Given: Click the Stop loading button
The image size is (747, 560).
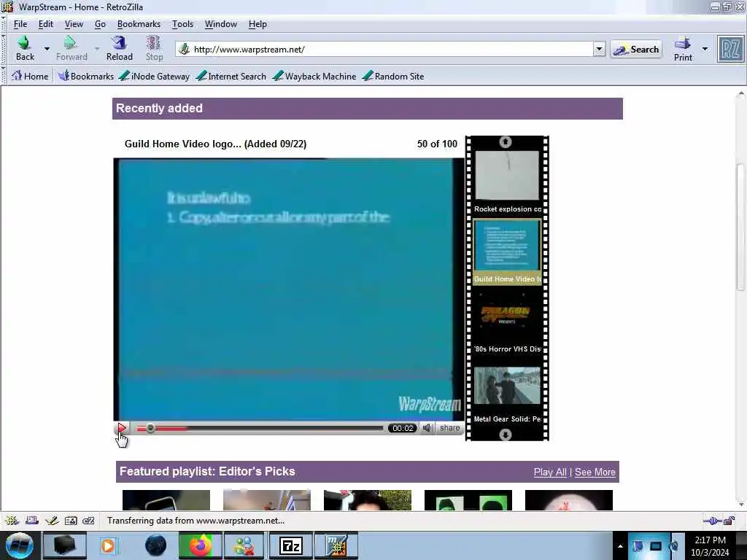Looking at the screenshot, I should (154, 49).
